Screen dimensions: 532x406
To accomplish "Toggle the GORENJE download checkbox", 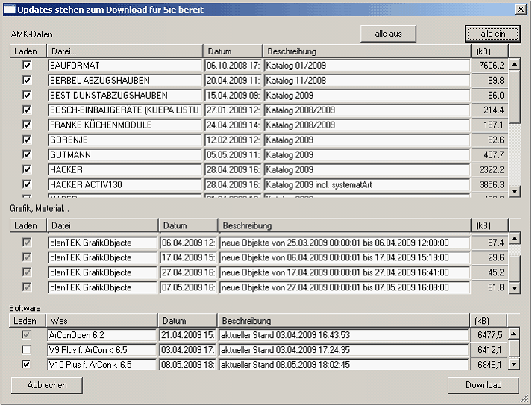I will pos(28,140).
